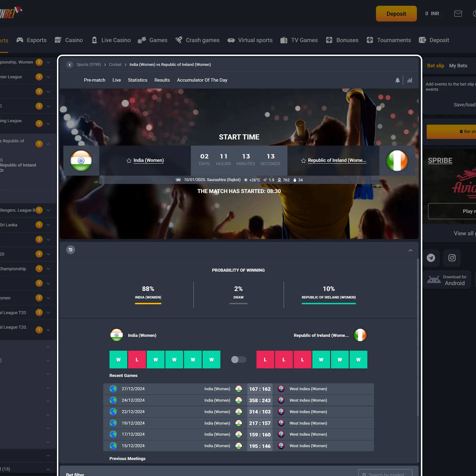Viewport: 476px width, 476px height.
Task: Favorite India (Women) with the star icon
Action: 129,161
